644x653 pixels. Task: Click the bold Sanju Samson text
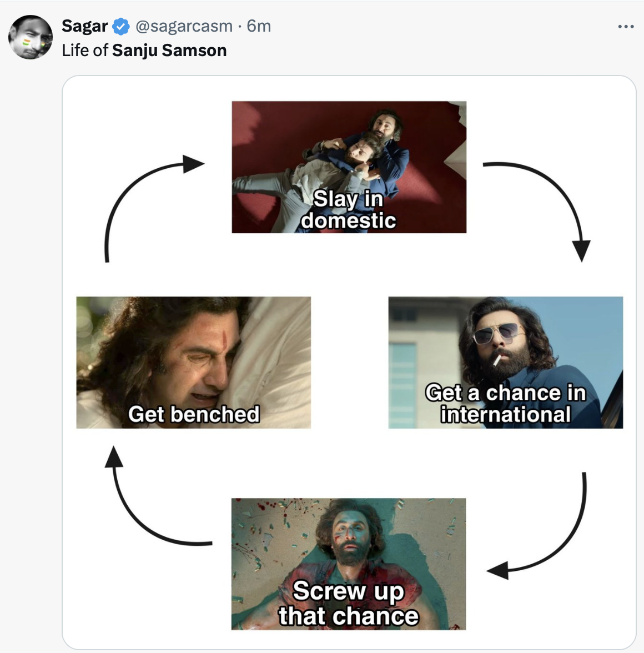point(169,51)
